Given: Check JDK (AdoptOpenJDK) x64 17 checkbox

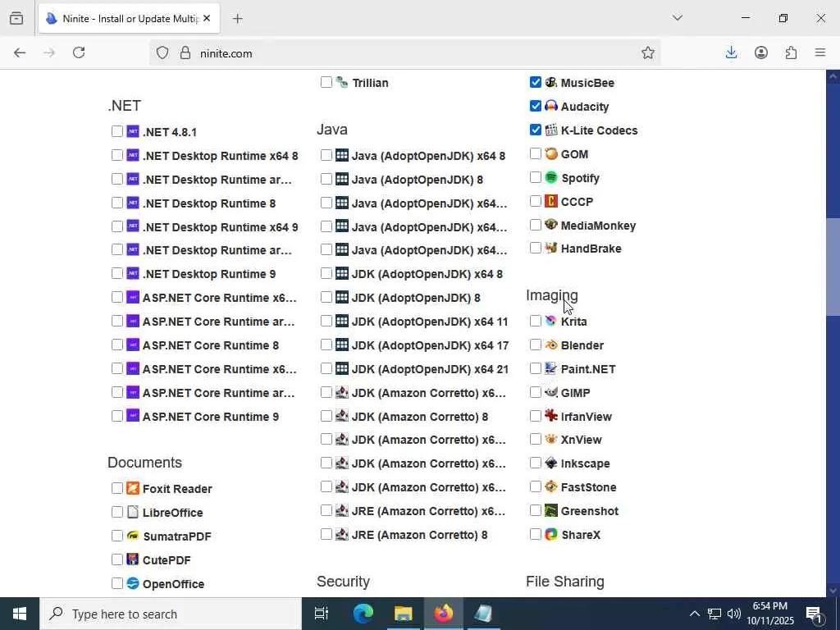Looking at the screenshot, I should click(x=326, y=345).
